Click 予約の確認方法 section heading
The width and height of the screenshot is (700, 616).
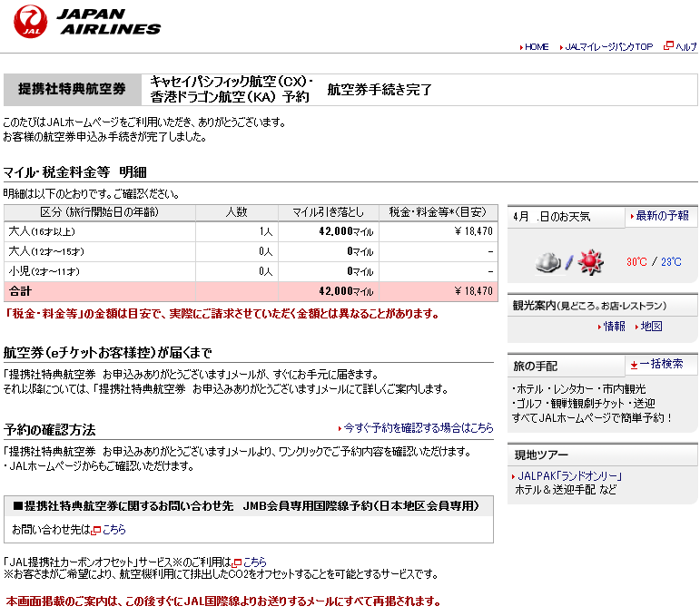[x=50, y=430]
